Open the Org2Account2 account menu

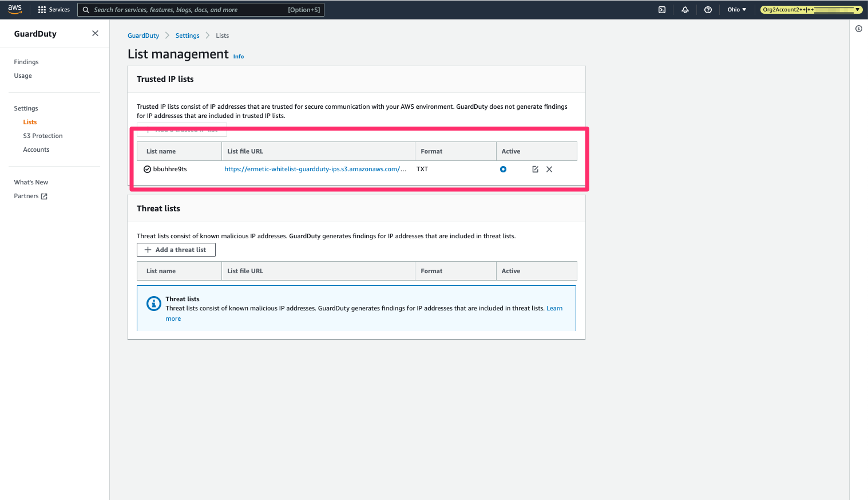pyautogui.click(x=811, y=10)
